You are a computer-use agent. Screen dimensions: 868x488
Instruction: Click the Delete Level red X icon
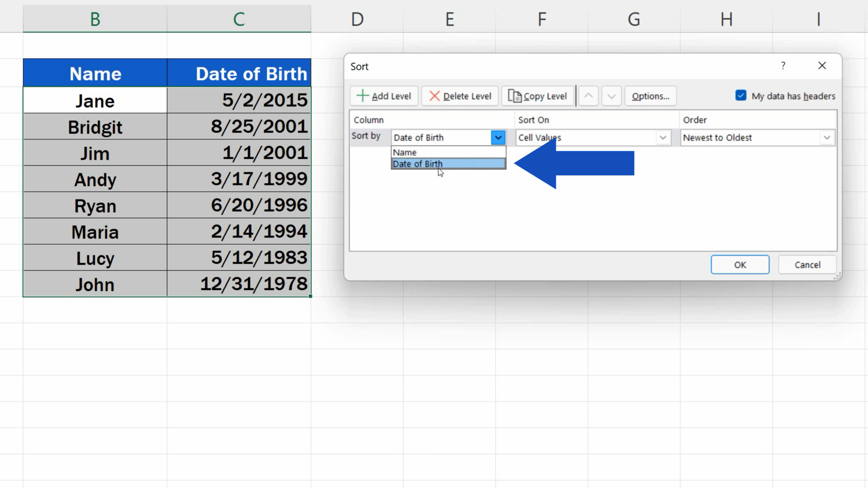pyautogui.click(x=435, y=96)
